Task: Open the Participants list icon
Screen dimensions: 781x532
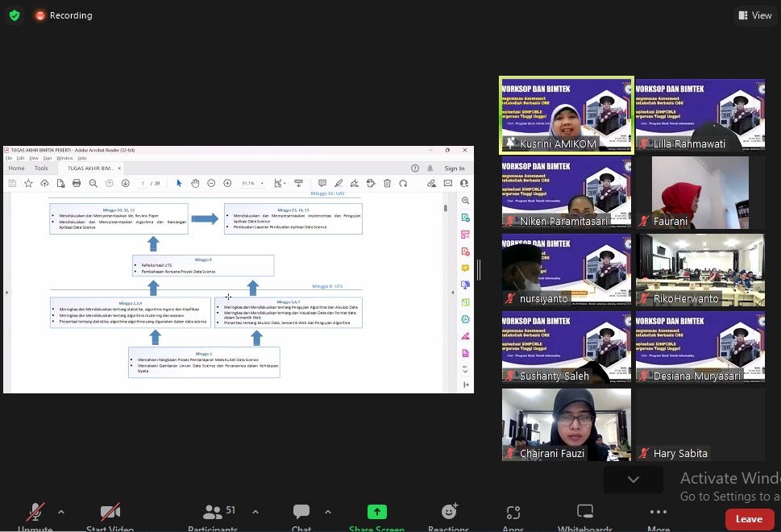Action: coord(213,512)
